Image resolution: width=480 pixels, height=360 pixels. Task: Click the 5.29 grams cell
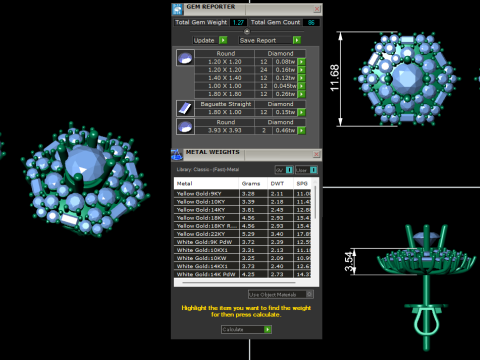click(253, 234)
